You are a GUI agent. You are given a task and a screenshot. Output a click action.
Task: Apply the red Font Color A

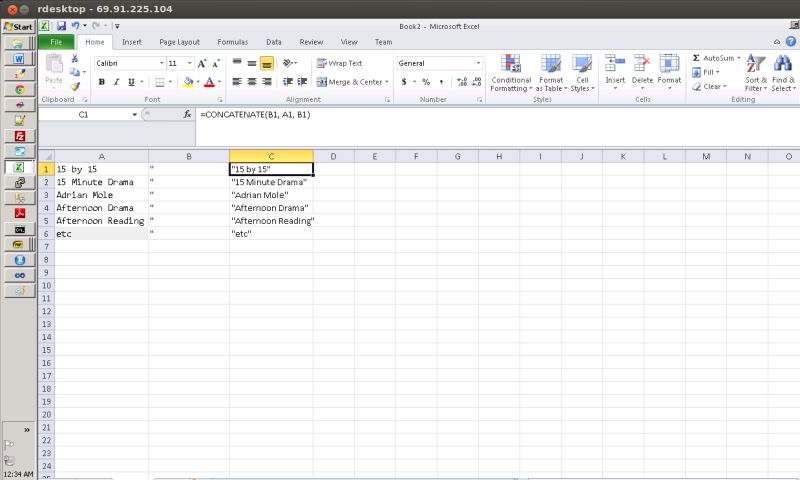[x=209, y=82]
